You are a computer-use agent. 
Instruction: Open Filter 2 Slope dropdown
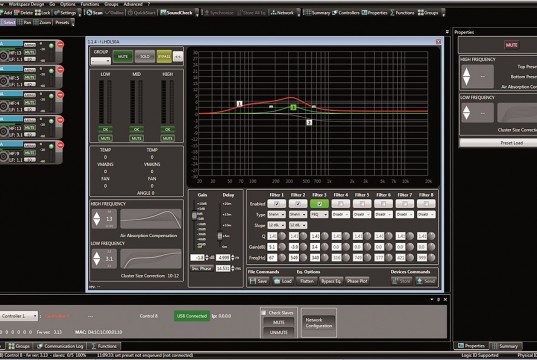pos(298,225)
